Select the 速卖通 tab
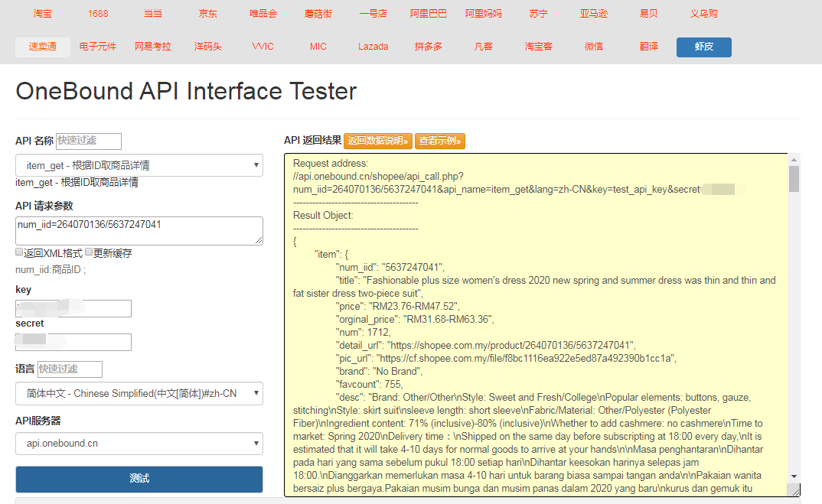 pyautogui.click(x=42, y=47)
